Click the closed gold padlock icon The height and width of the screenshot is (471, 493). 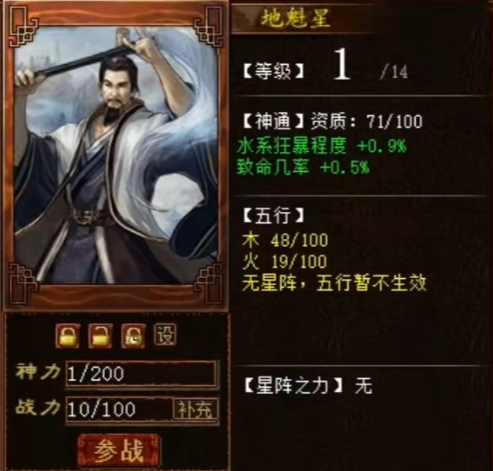pyautogui.click(x=68, y=336)
